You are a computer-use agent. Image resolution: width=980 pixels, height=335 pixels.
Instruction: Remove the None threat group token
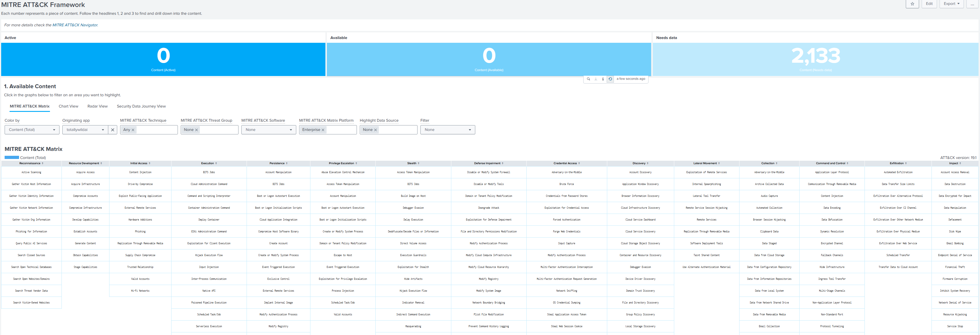pos(196,130)
